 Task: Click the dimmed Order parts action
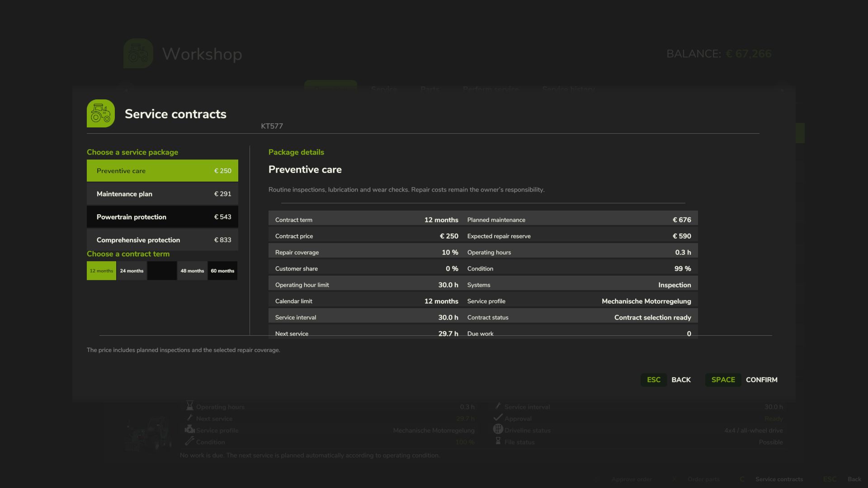[x=703, y=479]
